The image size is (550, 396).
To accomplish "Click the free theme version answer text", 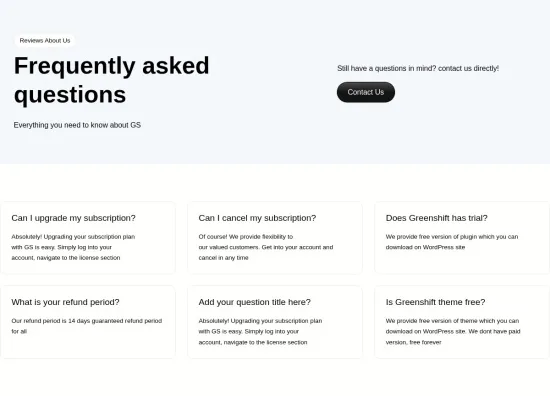I will (453, 331).
